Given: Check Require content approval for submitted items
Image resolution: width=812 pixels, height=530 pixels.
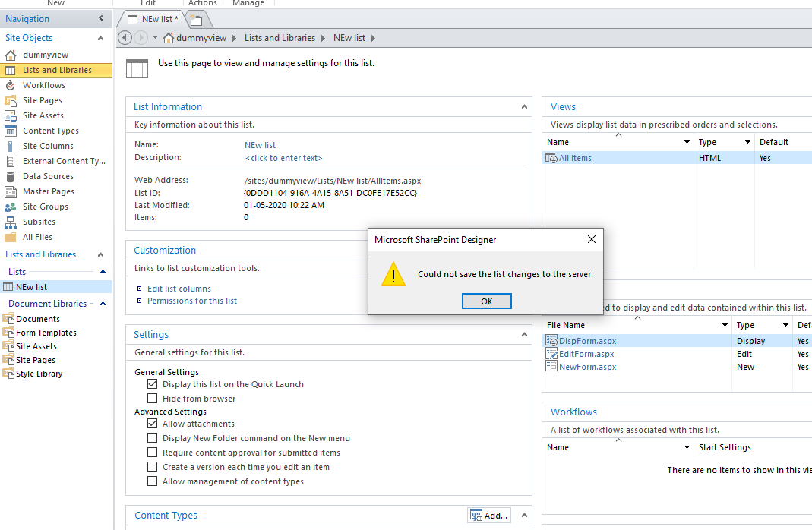Looking at the screenshot, I should [153, 453].
